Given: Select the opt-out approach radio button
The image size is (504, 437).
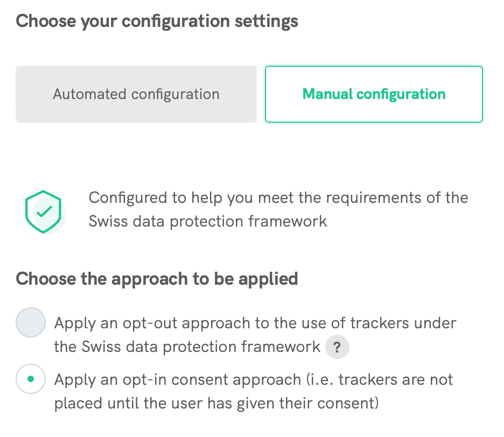Looking at the screenshot, I should click(31, 323).
